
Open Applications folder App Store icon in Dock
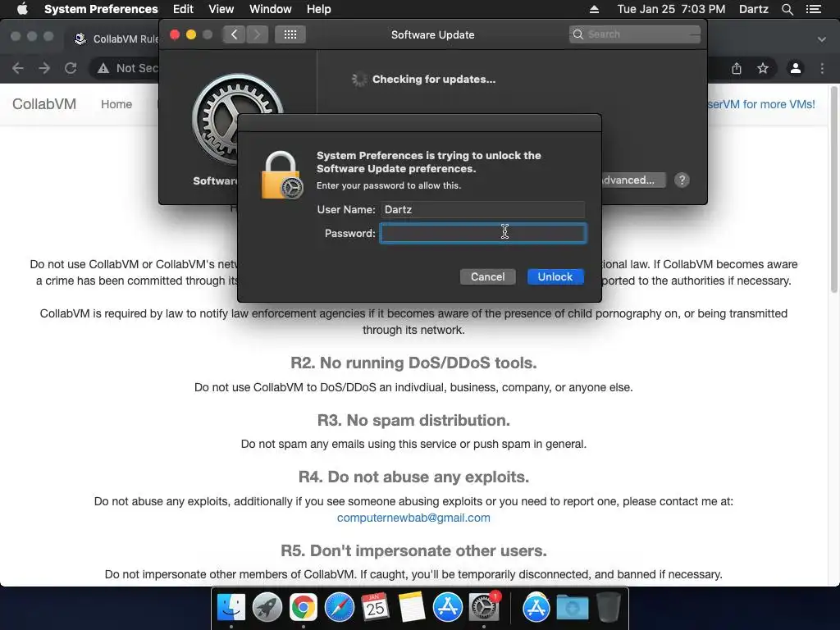pyautogui.click(x=536, y=608)
